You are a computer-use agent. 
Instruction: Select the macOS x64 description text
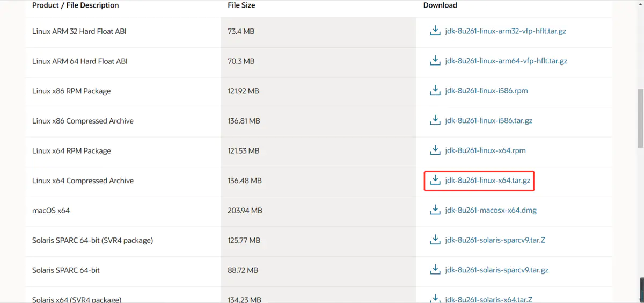51,211
